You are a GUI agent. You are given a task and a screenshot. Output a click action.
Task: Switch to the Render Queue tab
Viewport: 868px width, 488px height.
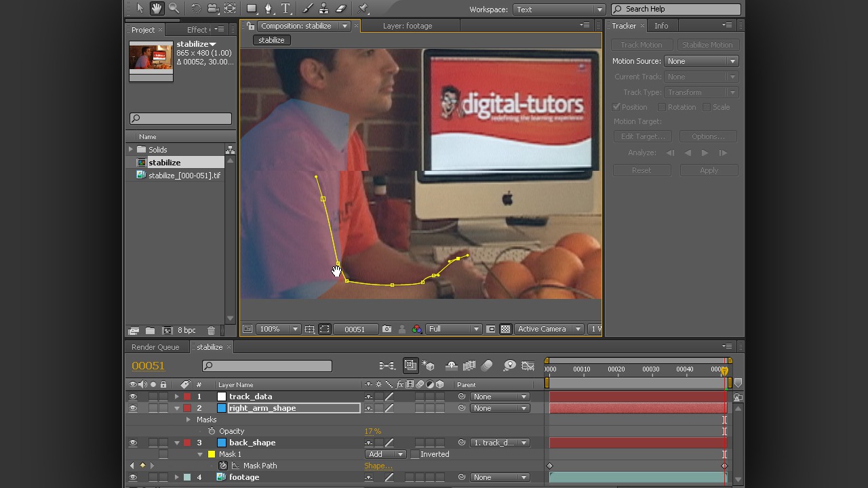(x=155, y=347)
